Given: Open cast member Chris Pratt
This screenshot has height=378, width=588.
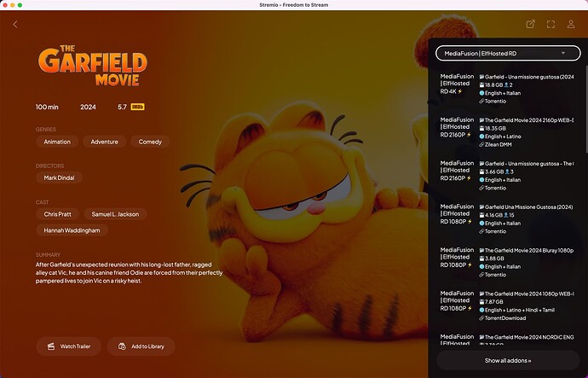Looking at the screenshot, I should pos(57,214).
